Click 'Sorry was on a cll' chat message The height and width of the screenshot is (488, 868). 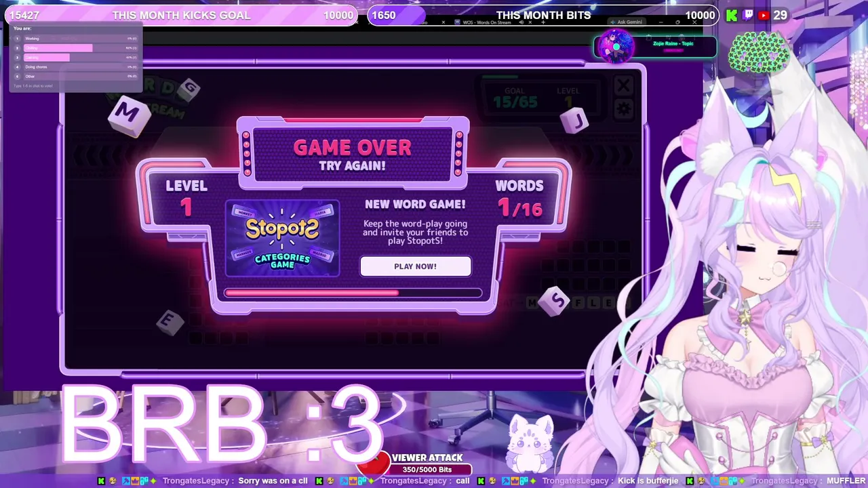click(x=273, y=481)
